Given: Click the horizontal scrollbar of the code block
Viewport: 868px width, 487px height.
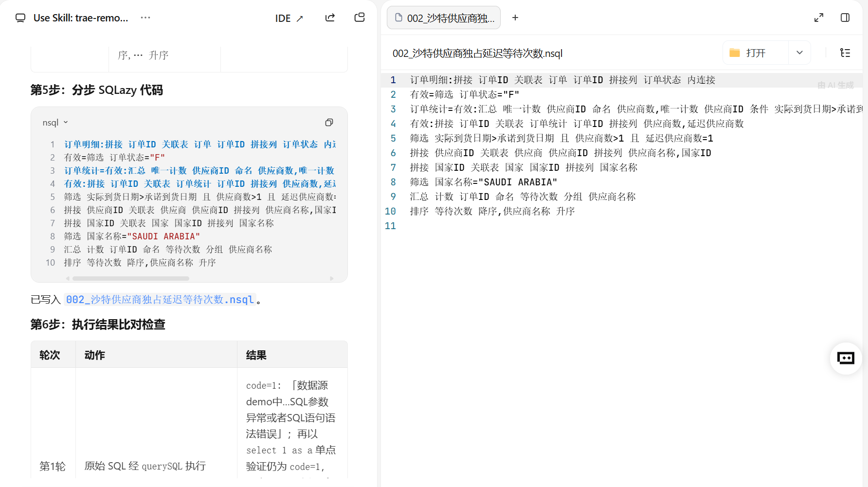Looking at the screenshot, I should tap(131, 279).
